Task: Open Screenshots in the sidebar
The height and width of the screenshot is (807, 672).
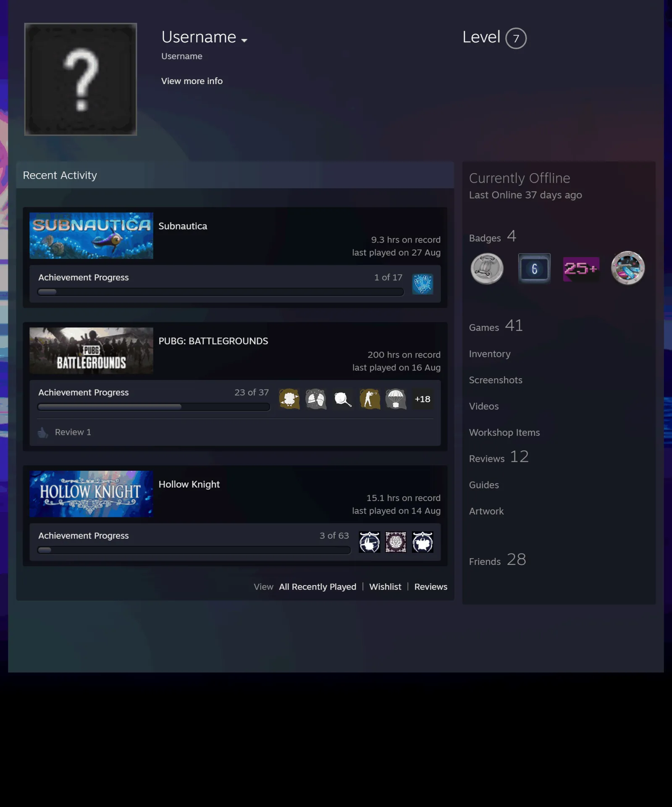Action: tap(496, 380)
